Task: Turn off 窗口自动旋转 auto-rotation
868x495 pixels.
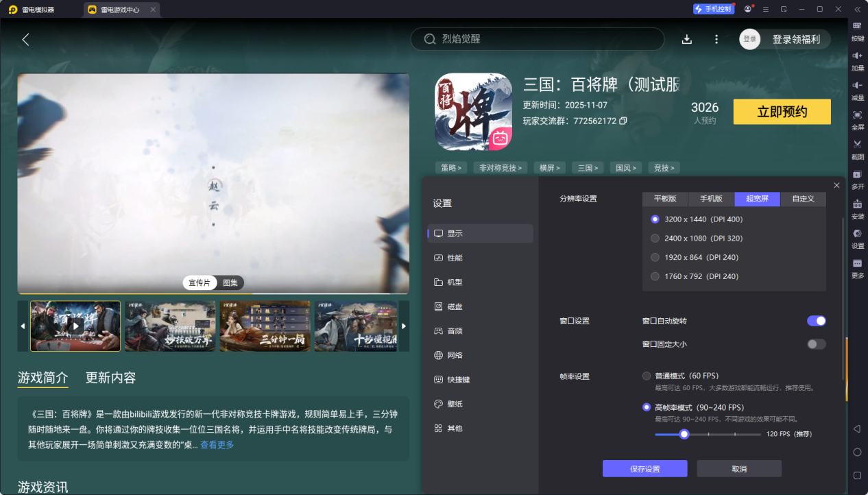Action: 817,320
